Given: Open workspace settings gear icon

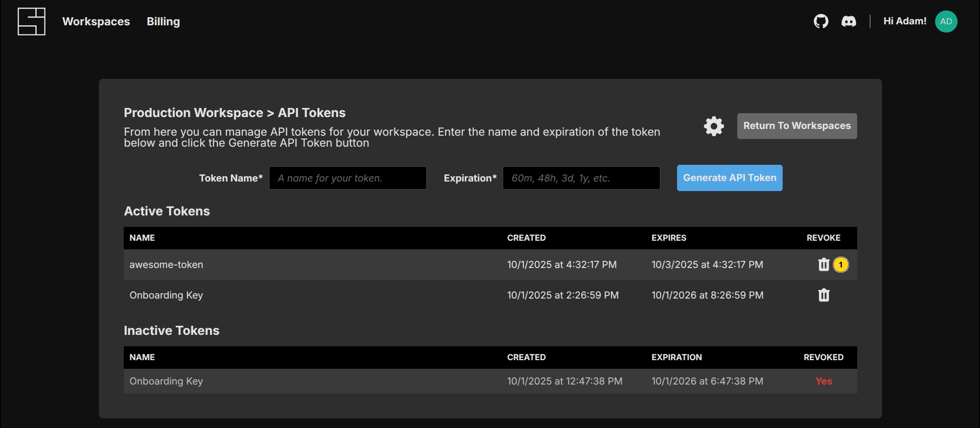Looking at the screenshot, I should pos(714,126).
